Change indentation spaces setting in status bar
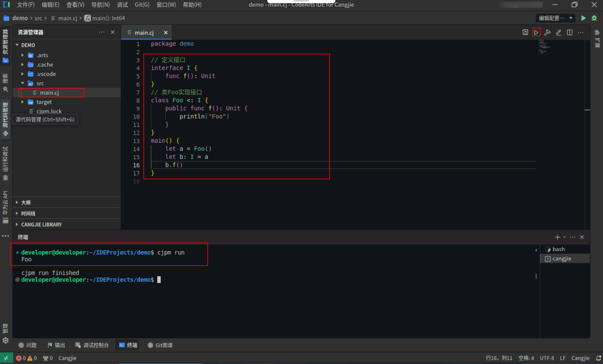 click(x=526, y=358)
